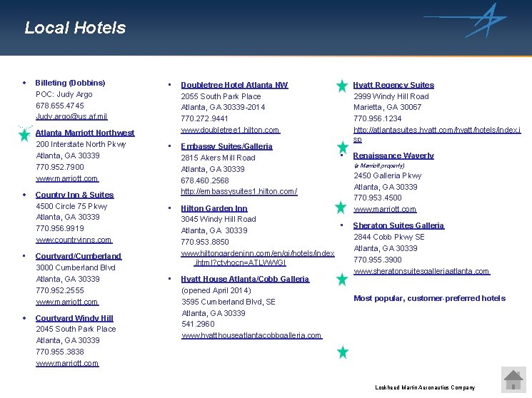Click the phone number 541.2960
This screenshot has height=398, width=532.
tap(198, 324)
